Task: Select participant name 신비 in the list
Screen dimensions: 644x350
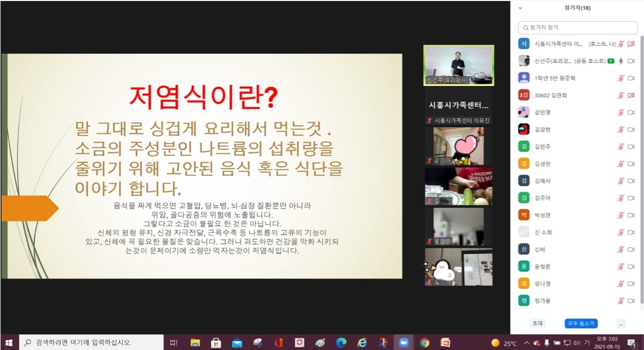Action: pos(540,250)
